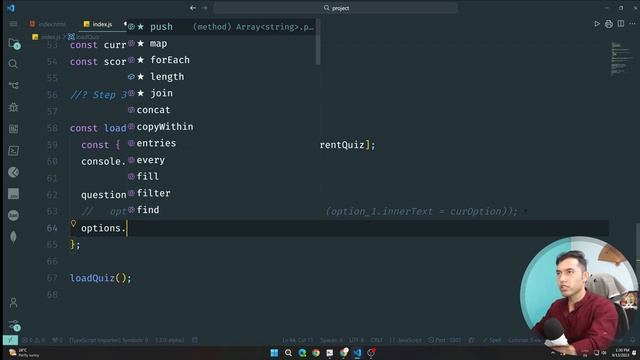Go forward with the navigation arrow
640x360 pixels.
click(x=204, y=8)
